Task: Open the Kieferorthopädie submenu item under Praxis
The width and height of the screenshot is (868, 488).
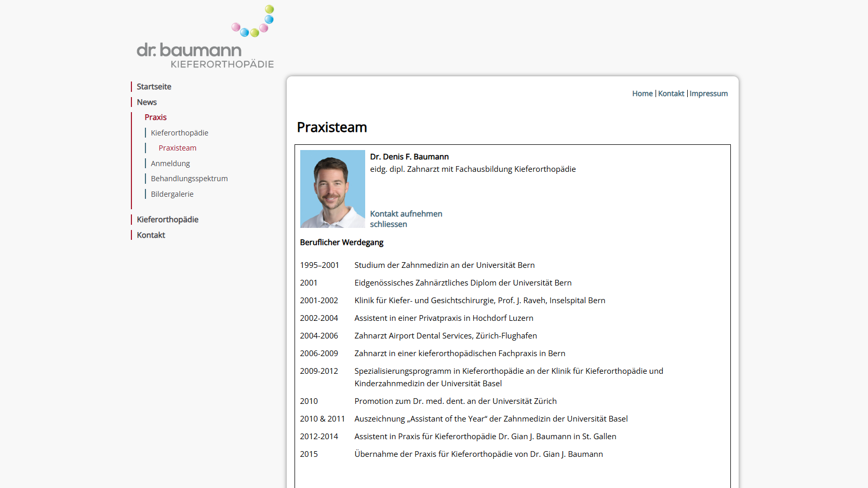Action: 179,133
